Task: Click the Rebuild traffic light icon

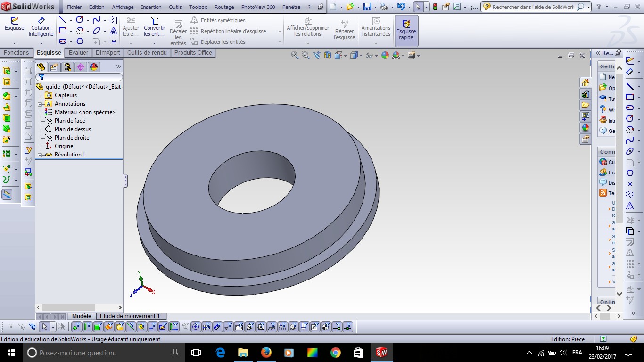Action: 435,7
